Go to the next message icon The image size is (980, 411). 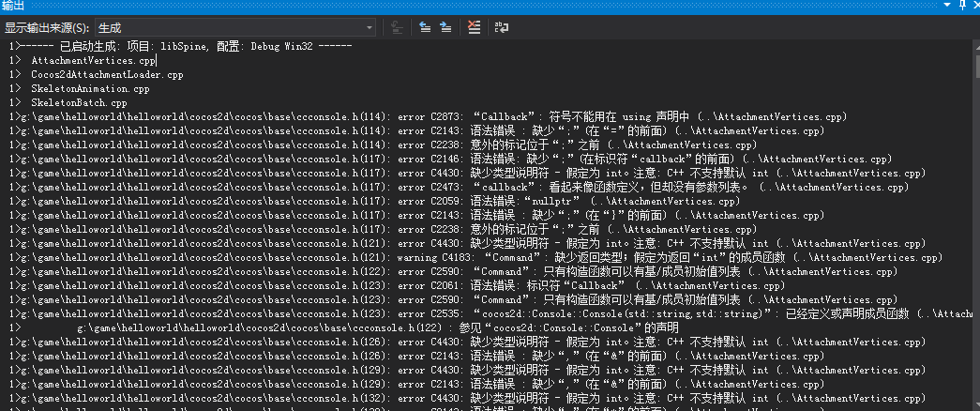coord(445,27)
